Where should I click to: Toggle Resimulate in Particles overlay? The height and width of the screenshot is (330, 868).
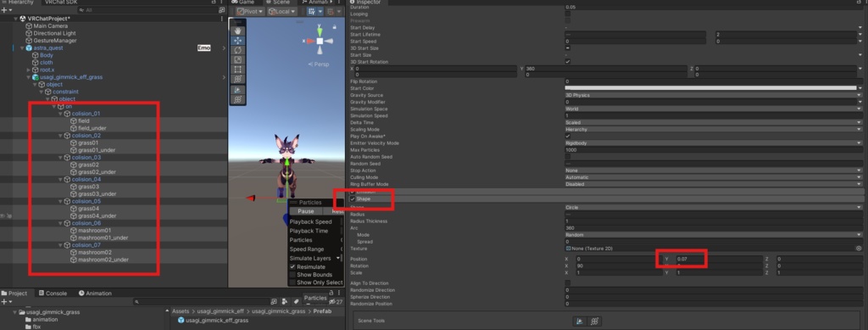(x=292, y=267)
